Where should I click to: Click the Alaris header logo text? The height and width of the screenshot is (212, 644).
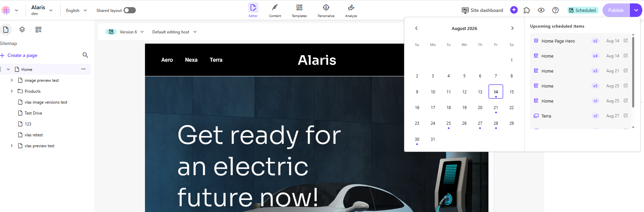point(317,60)
